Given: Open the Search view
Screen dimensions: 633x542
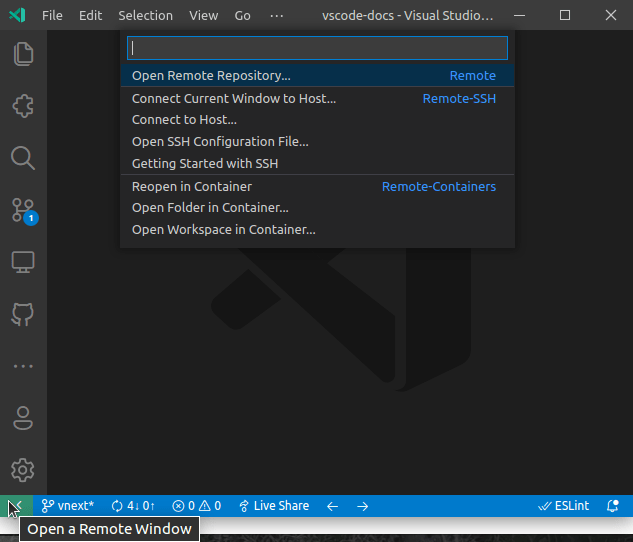Looking at the screenshot, I should click(x=23, y=158).
